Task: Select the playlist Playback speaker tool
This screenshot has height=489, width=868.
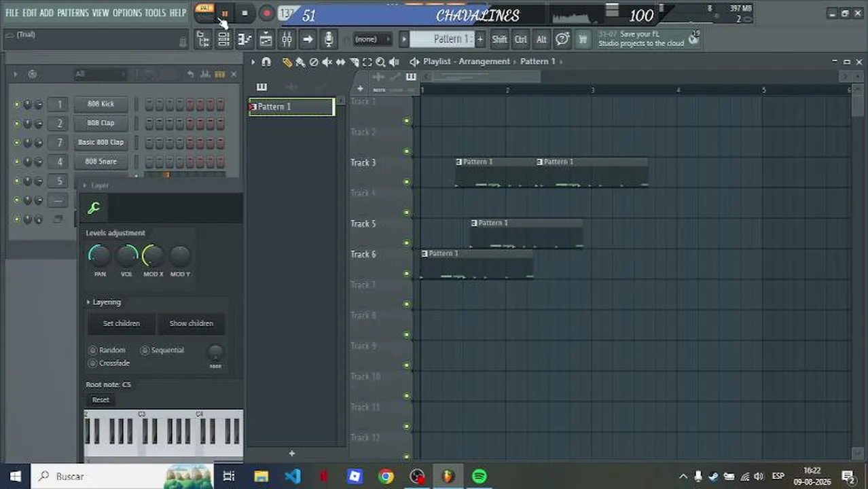Action: (x=394, y=62)
